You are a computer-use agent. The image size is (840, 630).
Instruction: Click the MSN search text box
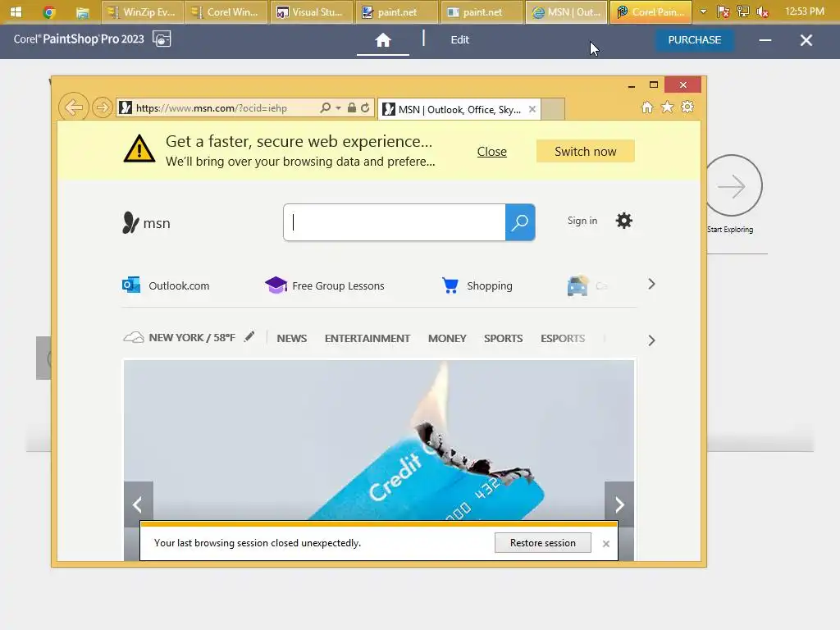(x=395, y=222)
